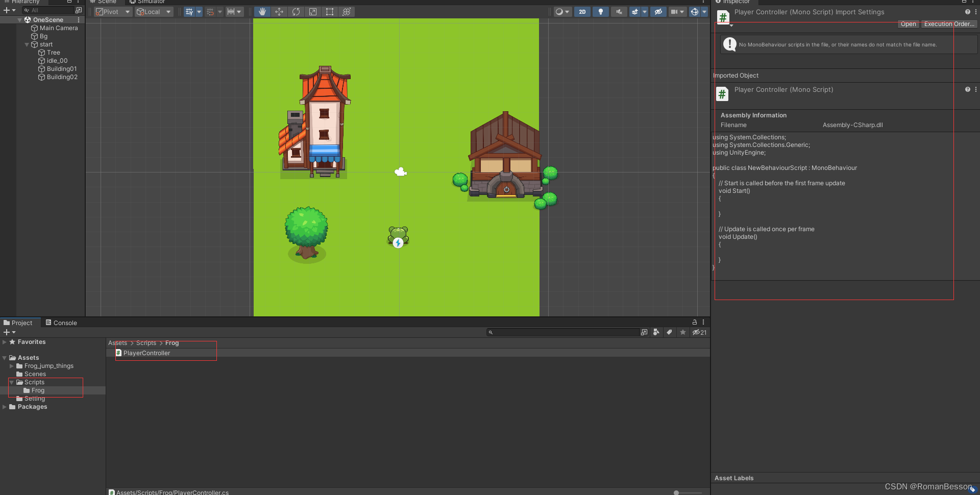Select the combined Transform tool
980x495 pixels.
pos(347,12)
